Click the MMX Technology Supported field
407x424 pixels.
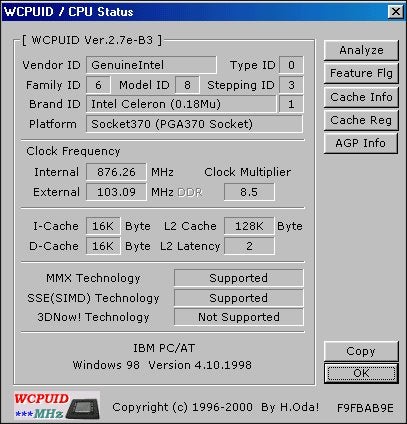click(x=239, y=278)
